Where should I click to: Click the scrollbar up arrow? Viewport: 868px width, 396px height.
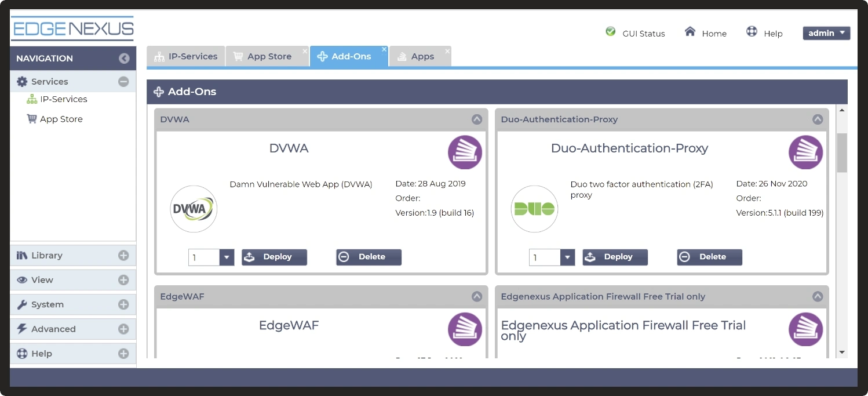click(842, 110)
